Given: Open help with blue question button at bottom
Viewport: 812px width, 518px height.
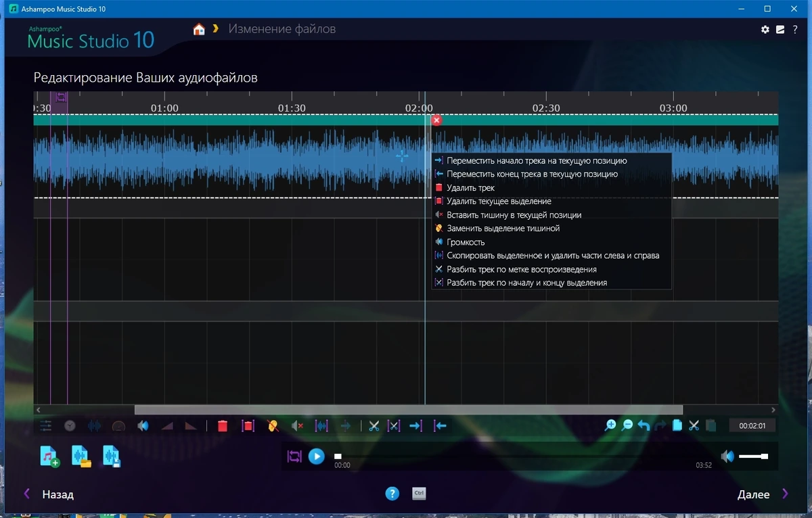Looking at the screenshot, I should coord(392,494).
